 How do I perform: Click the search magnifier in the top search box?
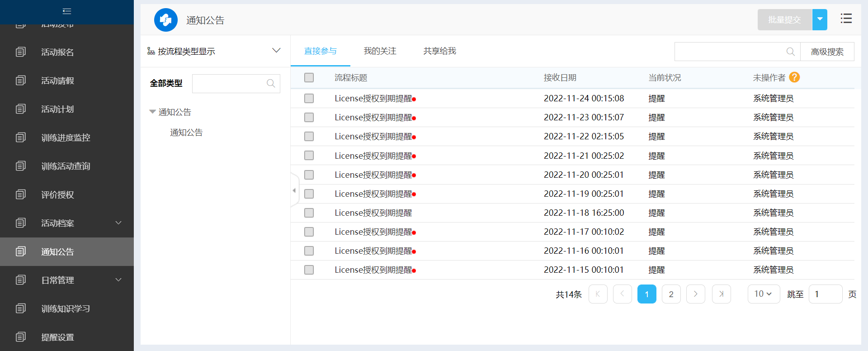[x=790, y=52]
